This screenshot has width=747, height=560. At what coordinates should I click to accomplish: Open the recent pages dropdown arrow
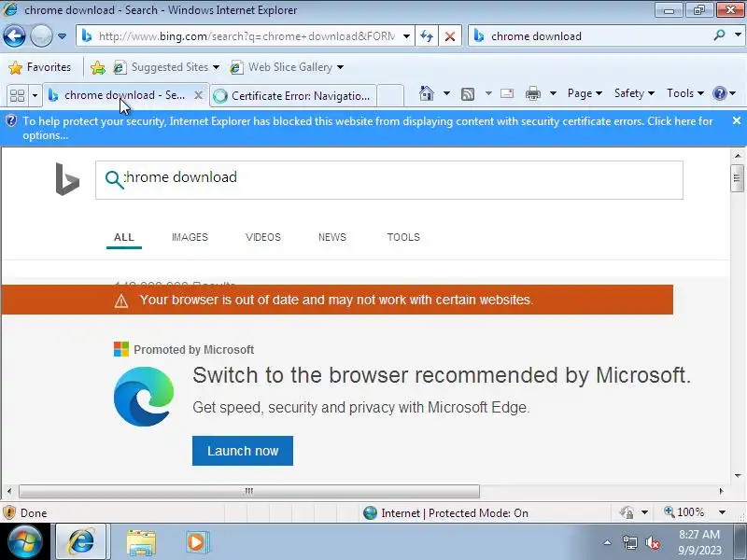(x=62, y=36)
